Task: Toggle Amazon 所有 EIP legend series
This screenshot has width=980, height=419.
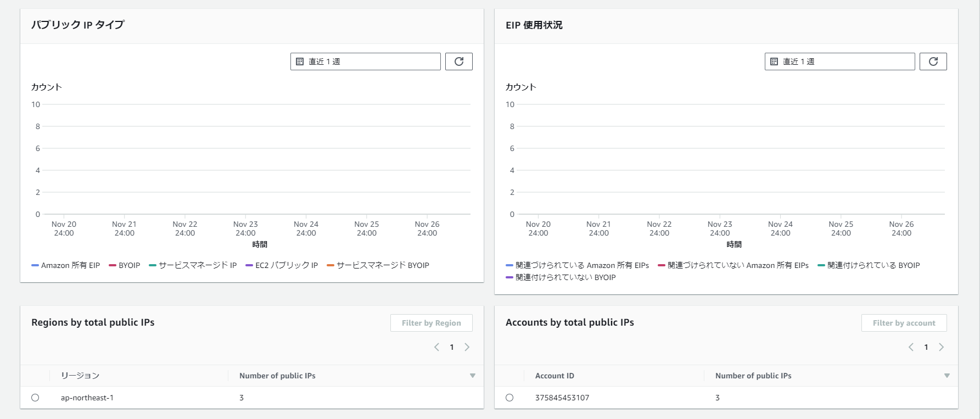Action: click(66, 265)
